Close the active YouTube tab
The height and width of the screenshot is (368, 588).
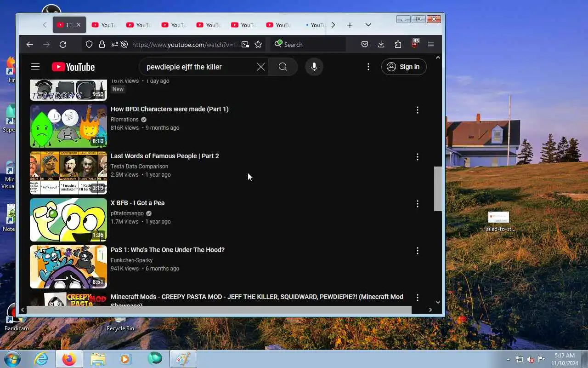78,25
